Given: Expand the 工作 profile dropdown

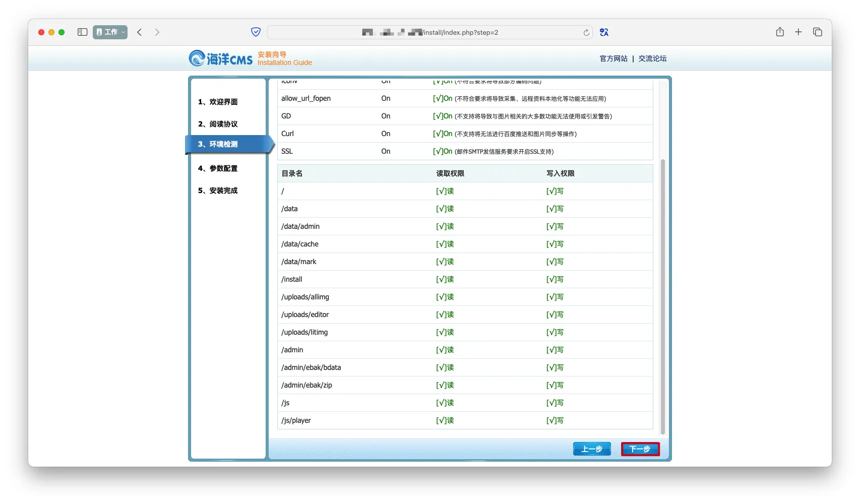Looking at the screenshot, I should [110, 32].
